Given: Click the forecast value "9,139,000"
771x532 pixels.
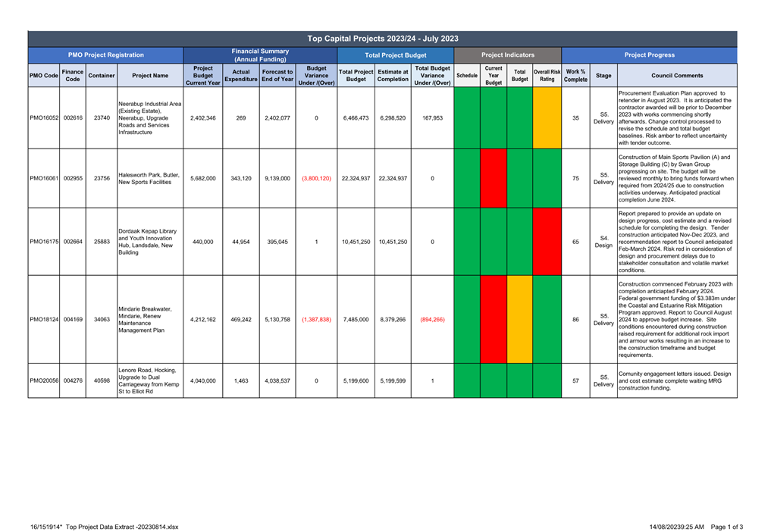Looking at the screenshot, I should point(277,179).
